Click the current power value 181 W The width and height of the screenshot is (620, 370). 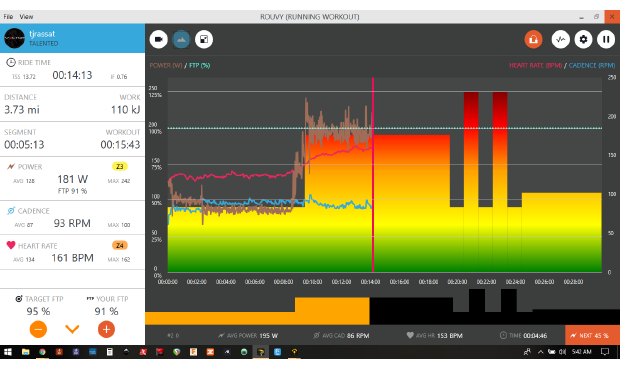pos(72,179)
